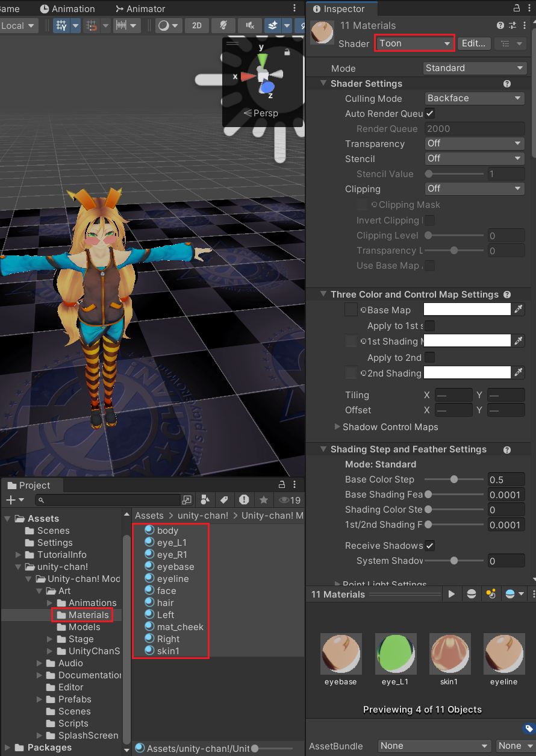
Task: Show console errors exclamation icon
Action: 244,500
